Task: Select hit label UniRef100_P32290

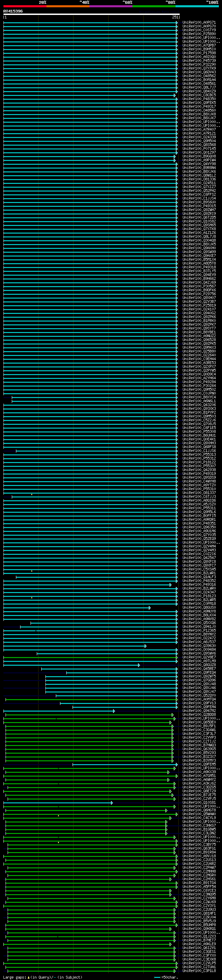Action: coord(199,64)
